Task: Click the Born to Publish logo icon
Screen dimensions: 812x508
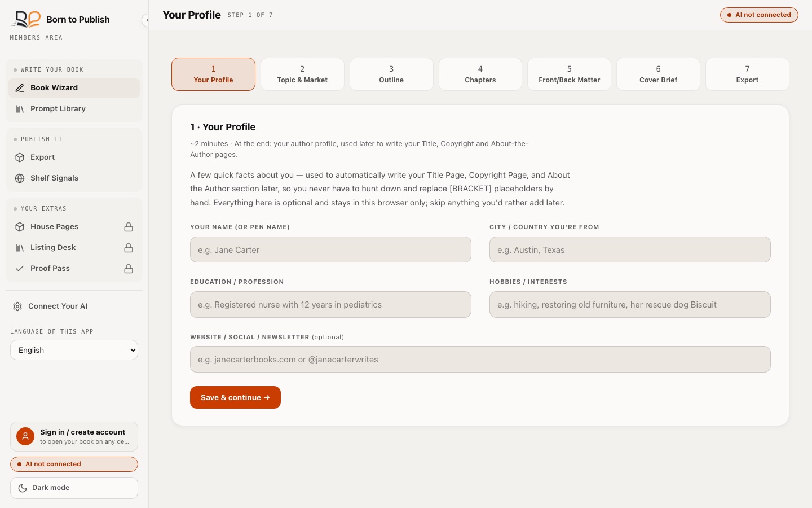Action: click(25, 19)
